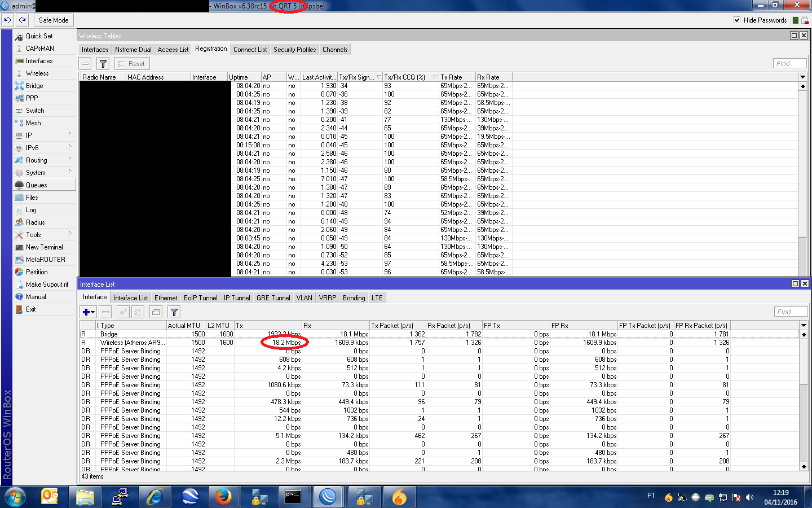Sort by the Actual MTU column header
Screen dimensions: 812x508
186,326
